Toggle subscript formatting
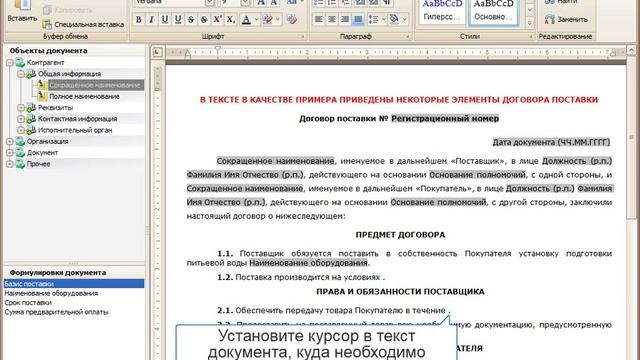 point(230,19)
